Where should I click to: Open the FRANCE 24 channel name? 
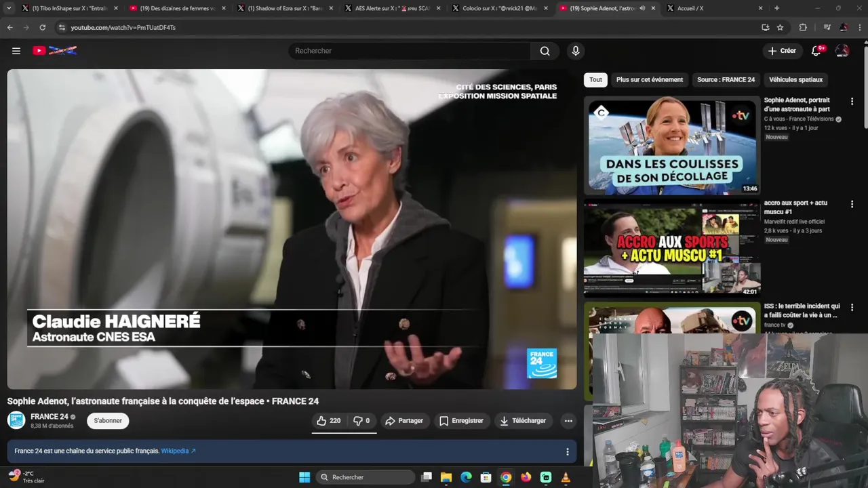coord(50,417)
